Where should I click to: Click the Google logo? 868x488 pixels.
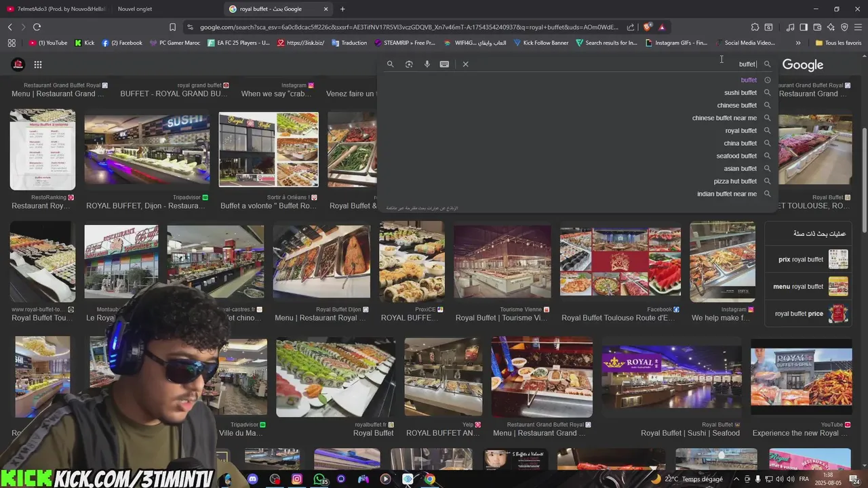click(803, 64)
